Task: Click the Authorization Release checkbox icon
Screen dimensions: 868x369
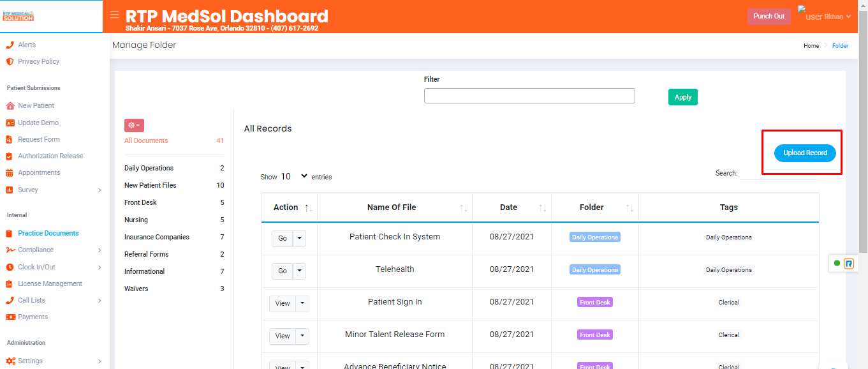Action: [x=10, y=156]
